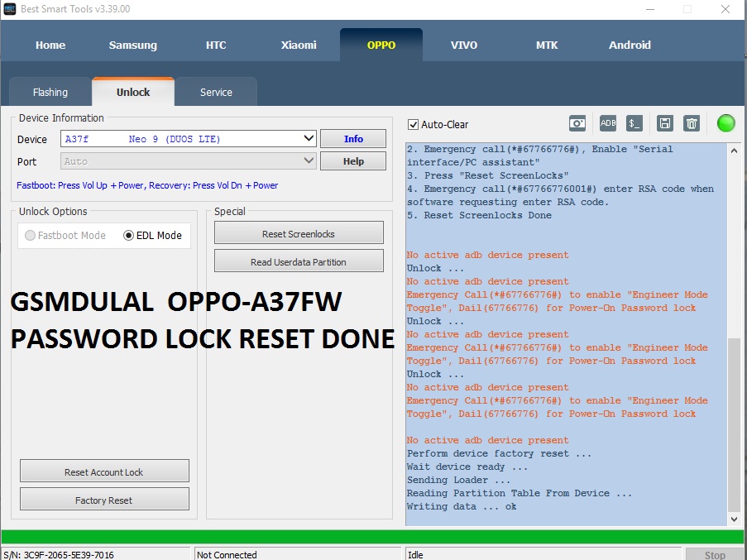Open the Service sub-tab
Viewport: 747px width, 560px height.
[216, 92]
